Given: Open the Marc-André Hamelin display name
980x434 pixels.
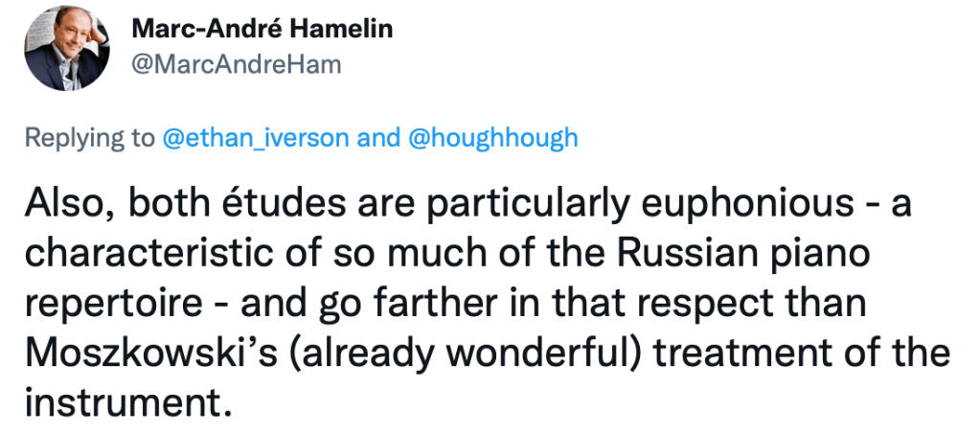Looking at the screenshot, I should click(262, 29).
